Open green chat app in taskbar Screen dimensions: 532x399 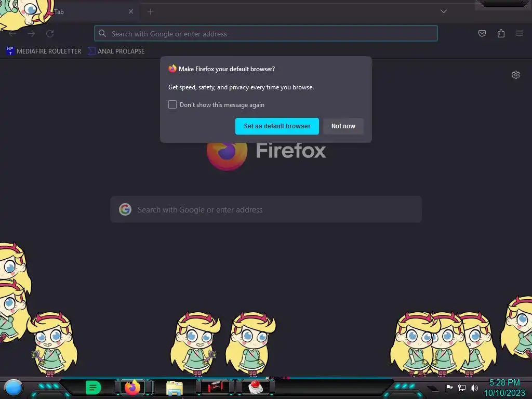pyautogui.click(x=94, y=388)
